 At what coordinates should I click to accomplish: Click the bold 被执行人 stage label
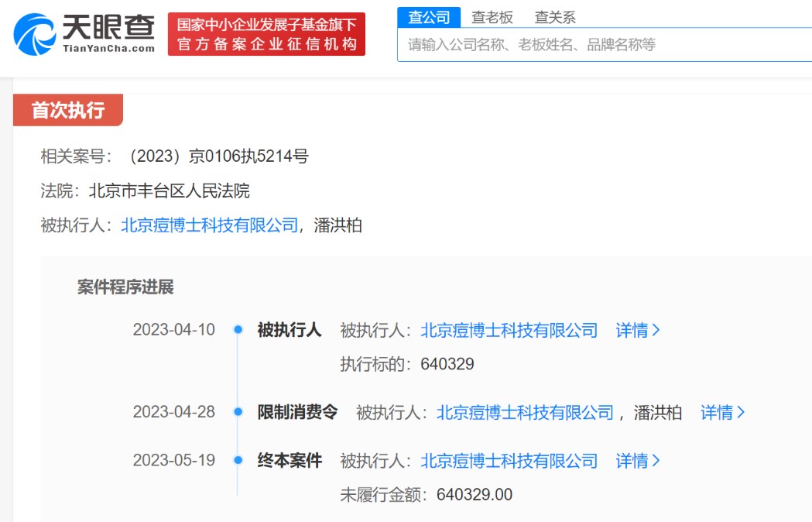290,330
